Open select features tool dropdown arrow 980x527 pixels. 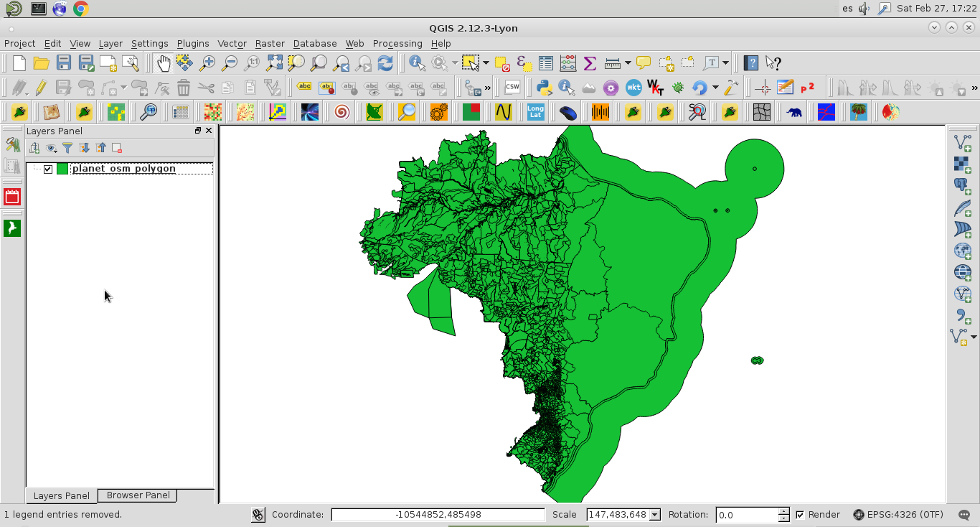(486, 63)
